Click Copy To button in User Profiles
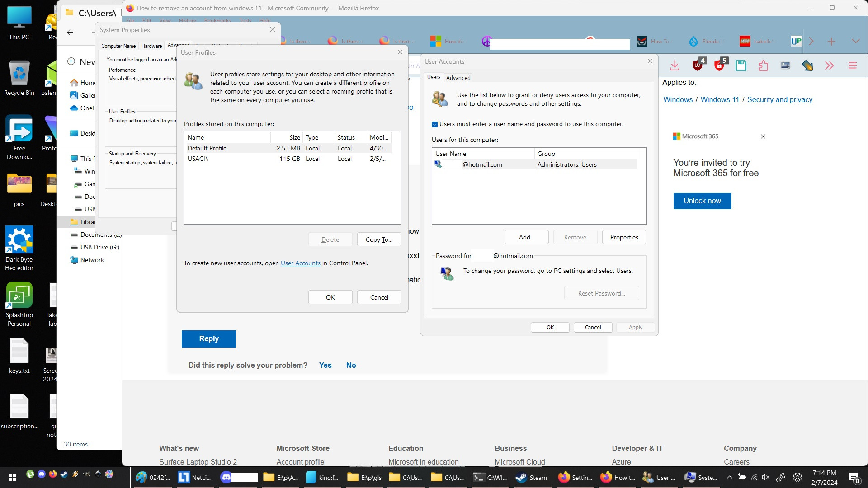This screenshot has height=488, width=868. (x=379, y=239)
